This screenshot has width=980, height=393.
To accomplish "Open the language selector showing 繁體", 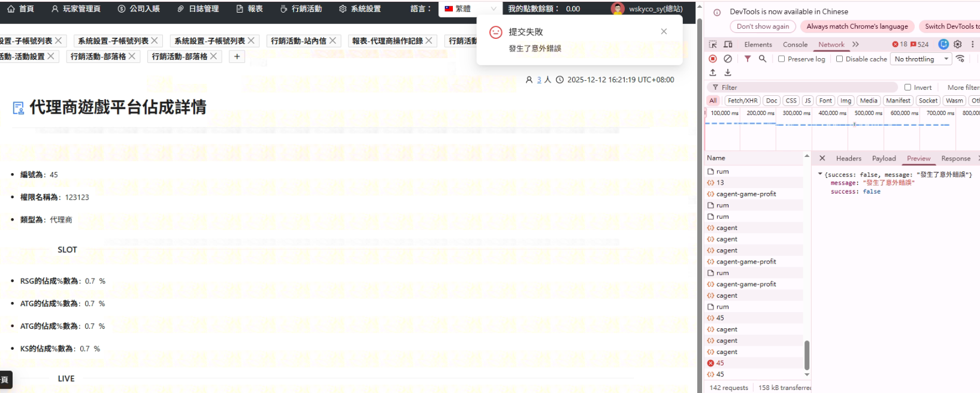I will [x=470, y=9].
